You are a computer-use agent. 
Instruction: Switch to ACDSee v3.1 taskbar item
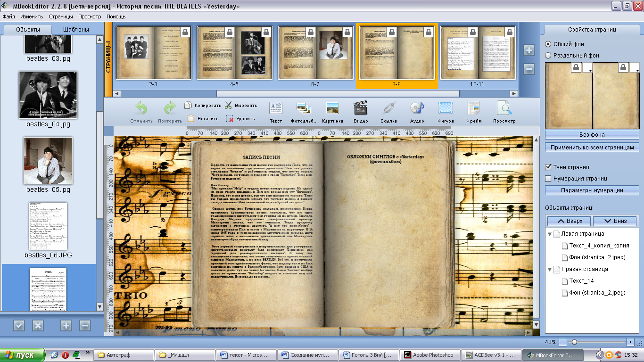coord(490,355)
